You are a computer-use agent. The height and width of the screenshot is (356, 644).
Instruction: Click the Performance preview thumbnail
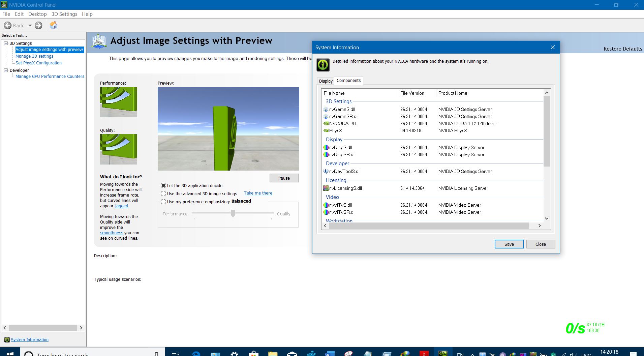119,102
